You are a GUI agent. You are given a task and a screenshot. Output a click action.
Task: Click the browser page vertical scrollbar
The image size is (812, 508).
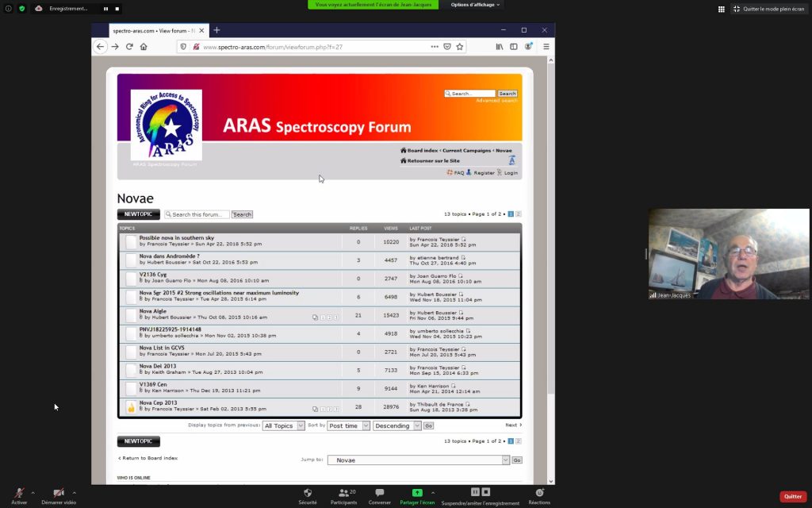coord(550,228)
